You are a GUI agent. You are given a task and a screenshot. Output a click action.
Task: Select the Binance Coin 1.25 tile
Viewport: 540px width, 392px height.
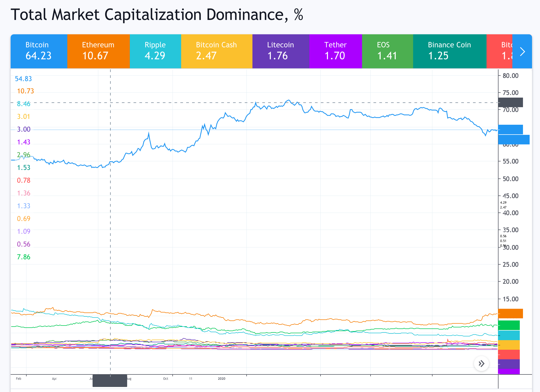click(x=450, y=51)
